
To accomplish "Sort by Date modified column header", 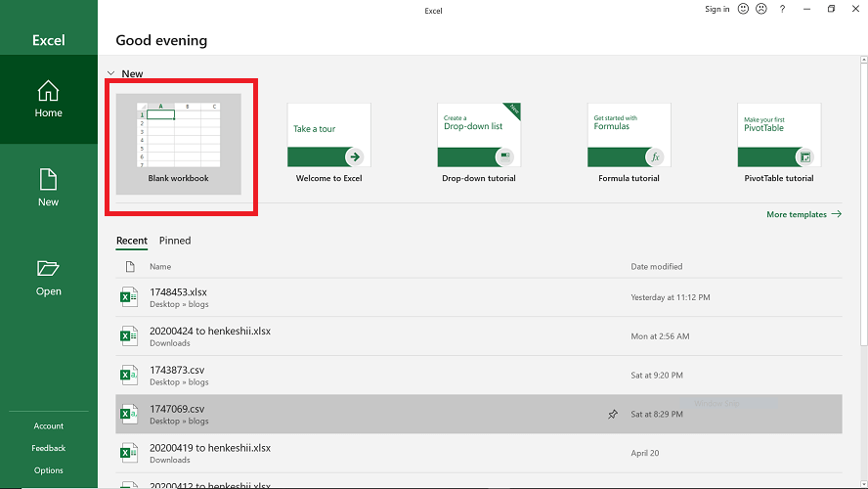I will [x=657, y=266].
